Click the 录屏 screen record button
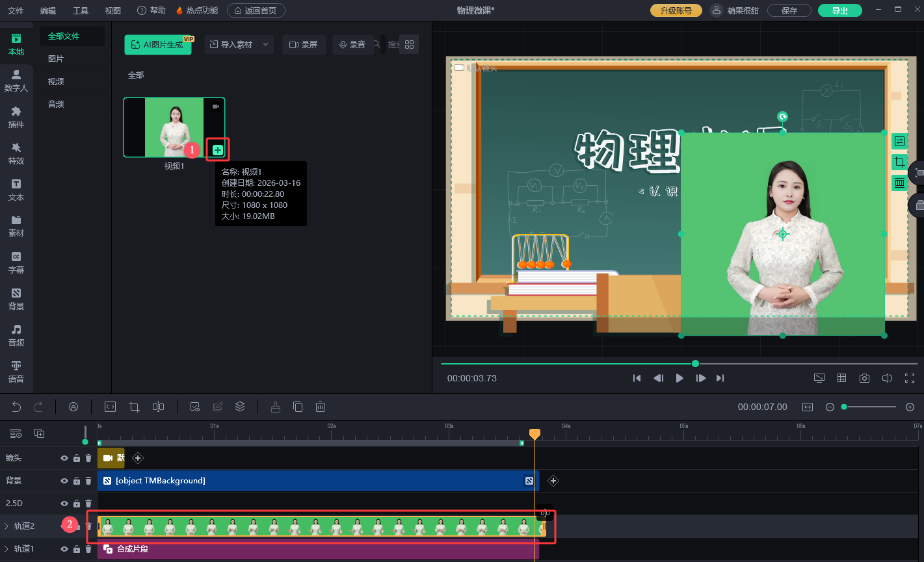Viewport: 924px width, 562px height. [304, 45]
